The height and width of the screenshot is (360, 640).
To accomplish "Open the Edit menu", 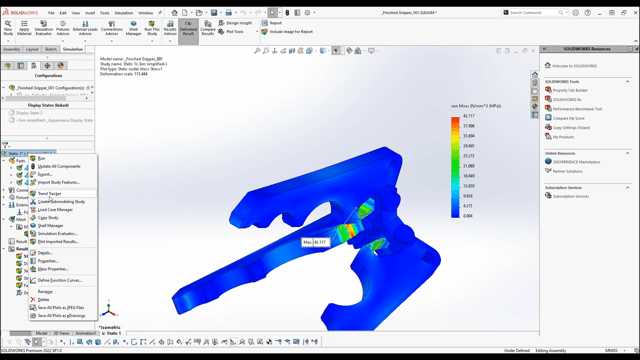I will click(63, 13).
